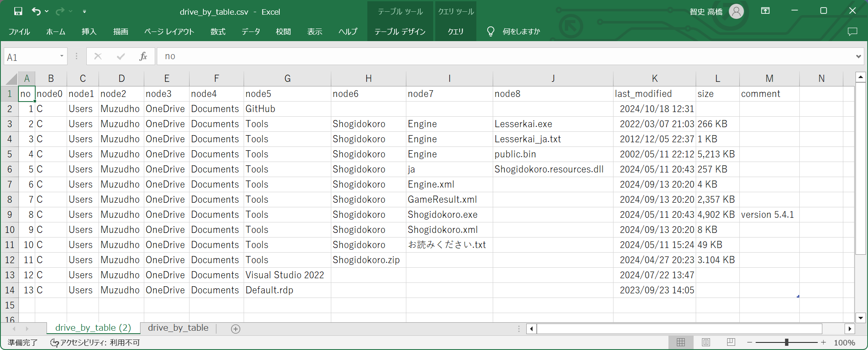Open the 表示 ribbon tab
The height and width of the screenshot is (350, 868).
click(315, 31)
